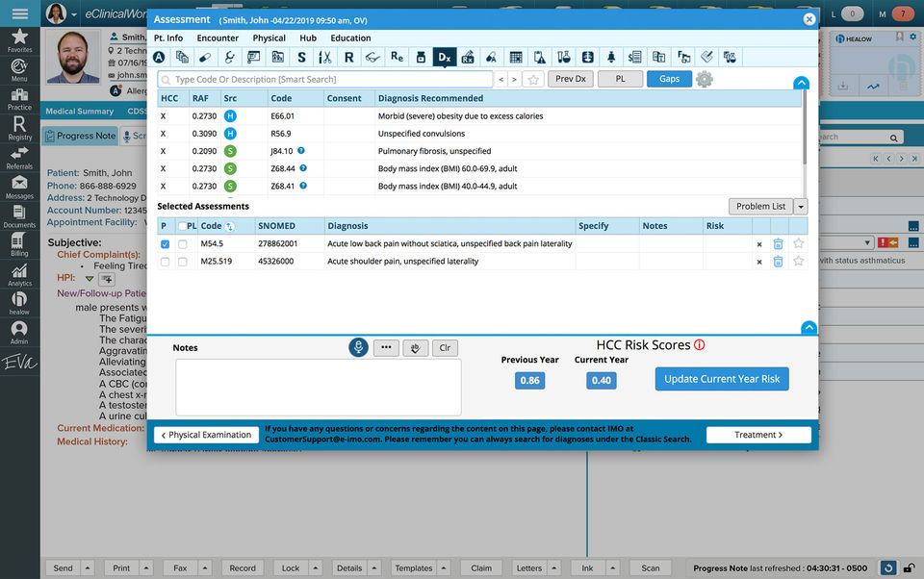Select Pulmonary fibrosis, unspecified diagnosis row

[479, 151]
